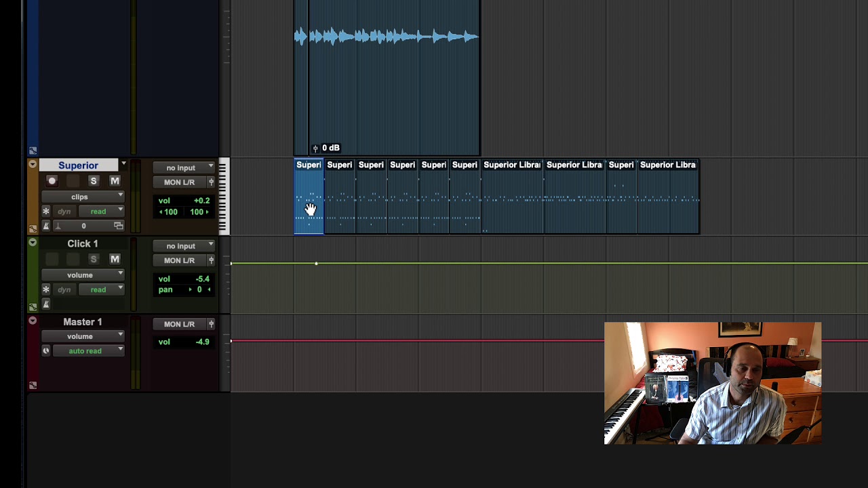Select the Click 1 track name
Image resolution: width=868 pixels, height=488 pixels.
pos(82,243)
